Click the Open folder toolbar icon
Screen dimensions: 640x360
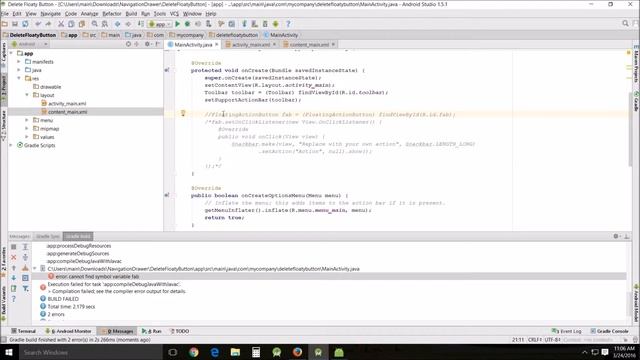pyautogui.click(x=5, y=24)
